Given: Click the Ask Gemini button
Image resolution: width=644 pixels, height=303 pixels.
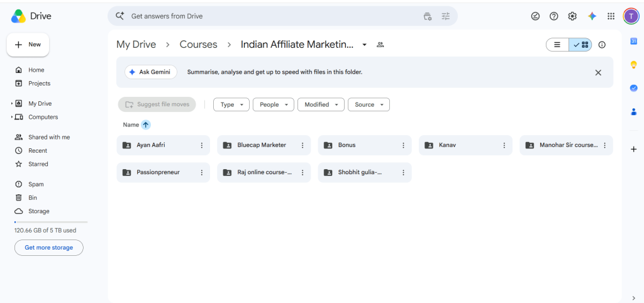Looking at the screenshot, I should pos(151,72).
